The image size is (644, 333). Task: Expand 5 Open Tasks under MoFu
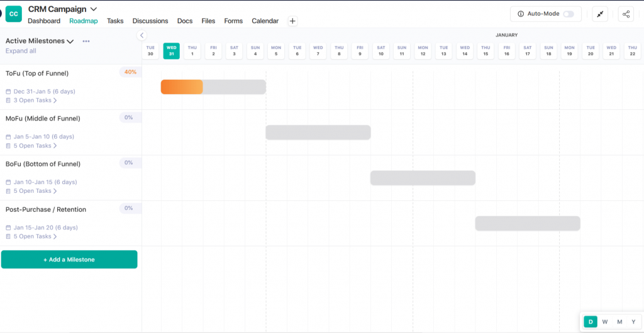pyautogui.click(x=35, y=146)
